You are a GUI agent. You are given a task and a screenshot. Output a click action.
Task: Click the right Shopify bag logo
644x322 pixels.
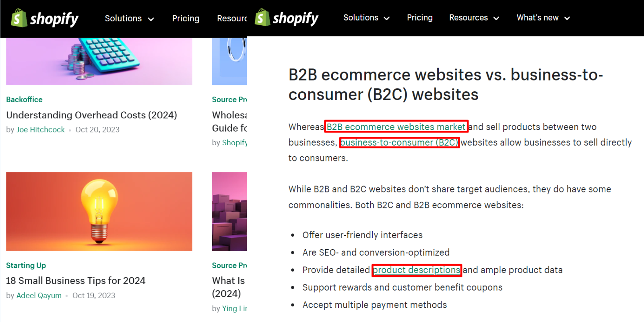point(262,18)
